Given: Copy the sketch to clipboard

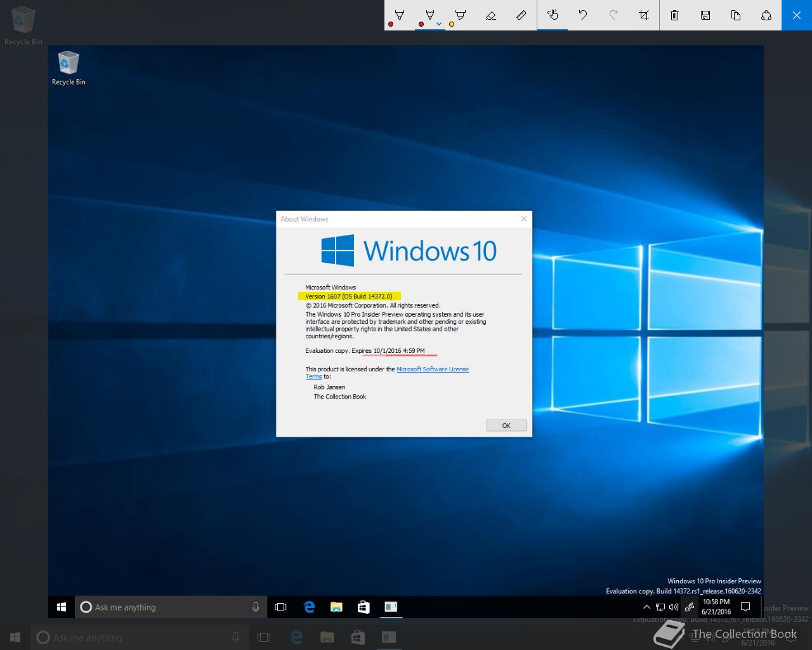Looking at the screenshot, I should [x=736, y=15].
